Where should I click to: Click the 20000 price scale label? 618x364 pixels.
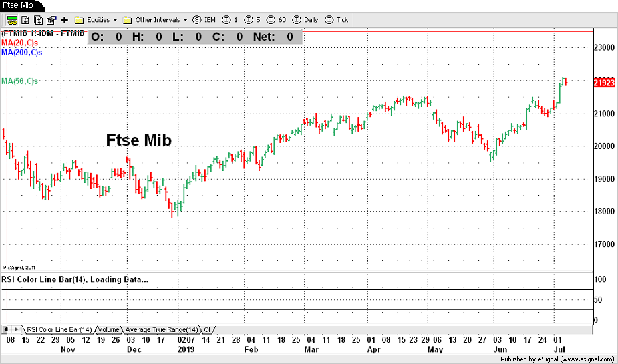[x=604, y=146]
